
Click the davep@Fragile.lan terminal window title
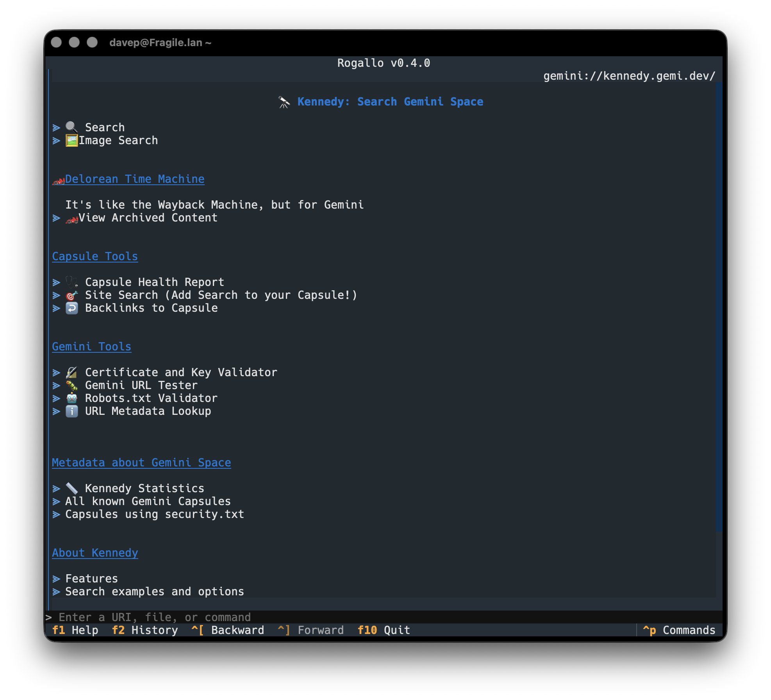click(160, 43)
